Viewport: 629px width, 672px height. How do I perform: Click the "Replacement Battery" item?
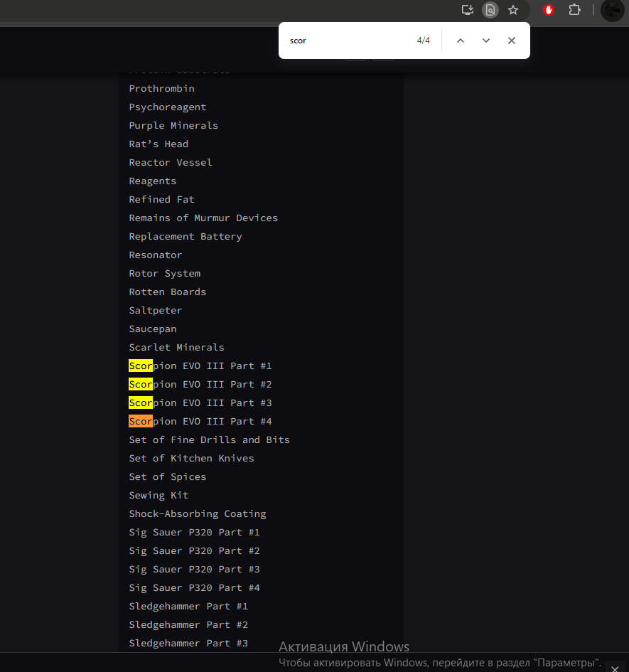[186, 237]
